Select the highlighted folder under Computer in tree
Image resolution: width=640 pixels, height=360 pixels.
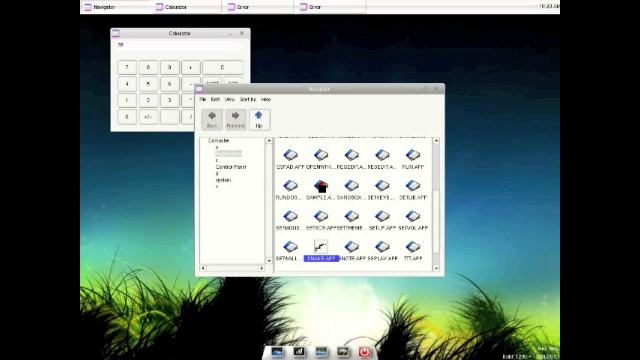click(228, 153)
